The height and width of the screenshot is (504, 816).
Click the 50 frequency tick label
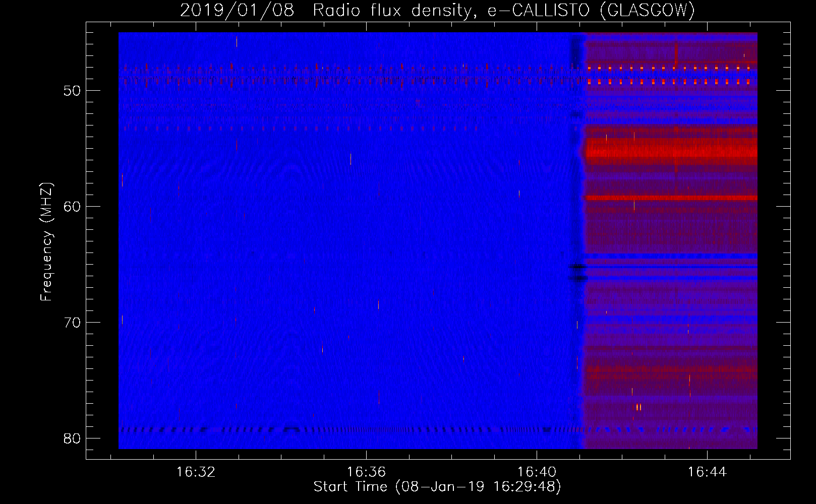pyautogui.click(x=72, y=91)
